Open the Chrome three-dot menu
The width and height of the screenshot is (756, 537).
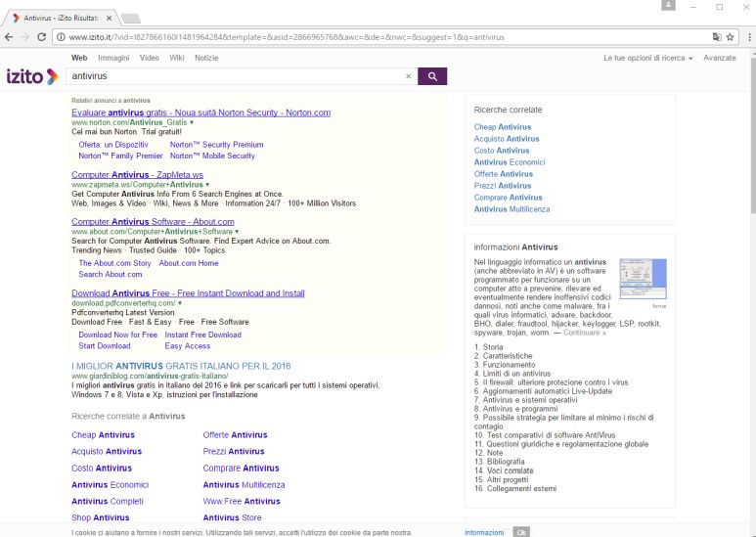pyautogui.click(x=749, y=37)
